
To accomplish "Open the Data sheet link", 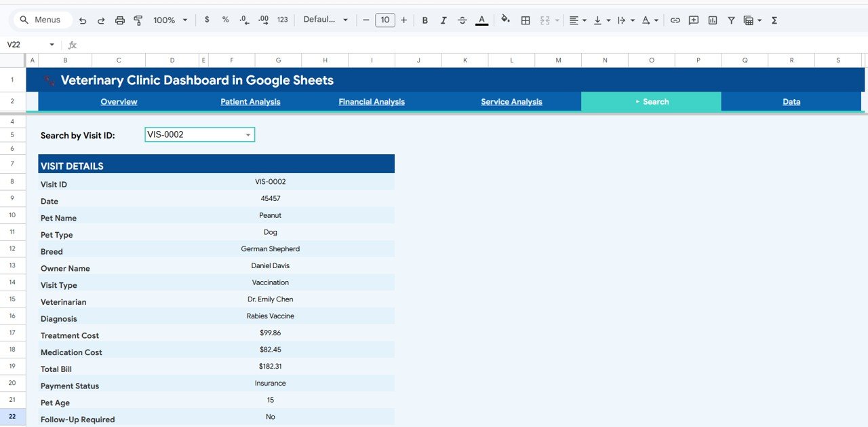I will (791, 101).
